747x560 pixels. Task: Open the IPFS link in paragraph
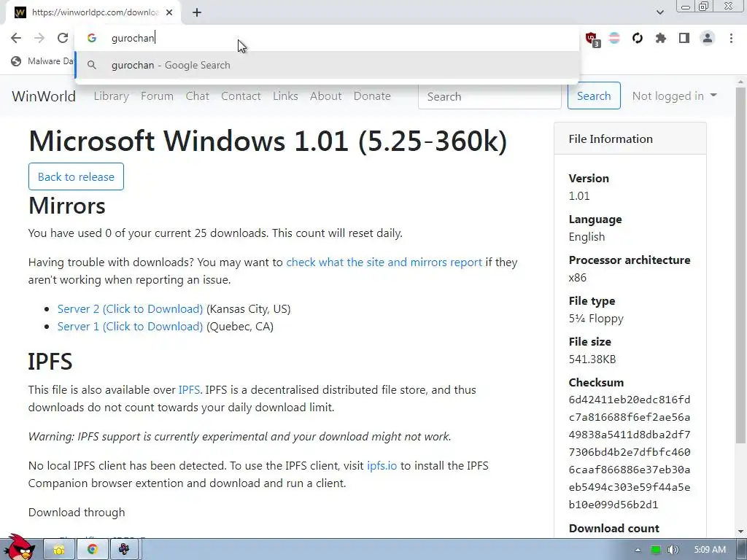tap(189, 390)
